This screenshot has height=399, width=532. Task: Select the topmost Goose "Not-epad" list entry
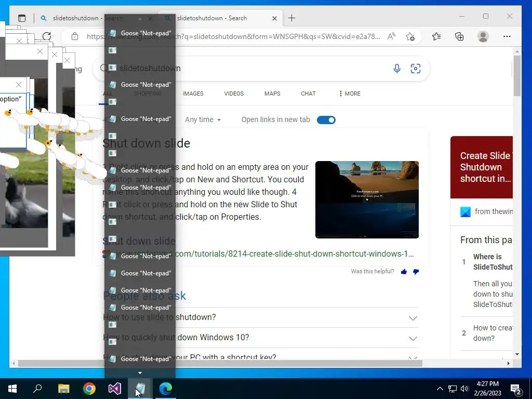pyautogui.click(x=140, y=33)
